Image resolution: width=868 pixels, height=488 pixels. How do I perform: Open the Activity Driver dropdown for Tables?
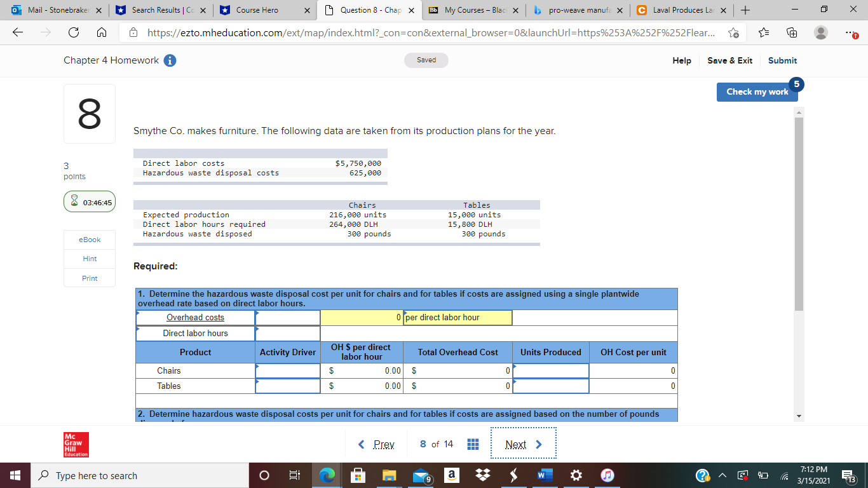pyautogui.click(x=287, y=386)
